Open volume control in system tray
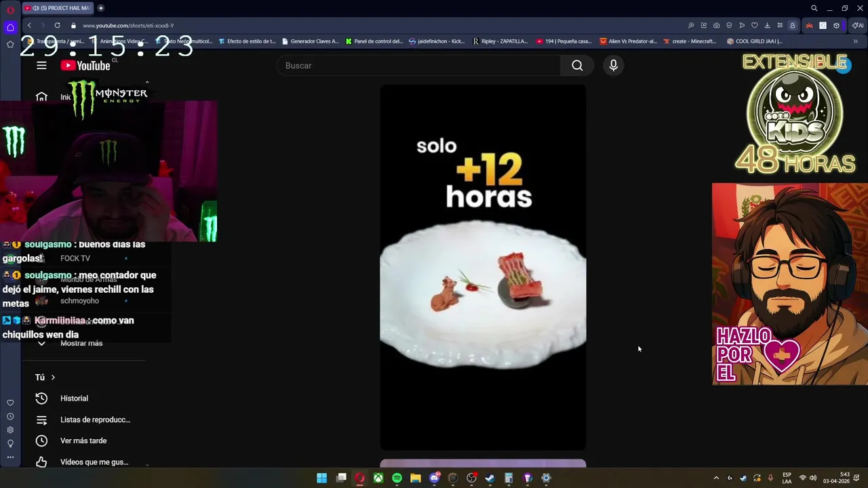Image resolution: width=868 pixels, height=488 pixels. 813,478
